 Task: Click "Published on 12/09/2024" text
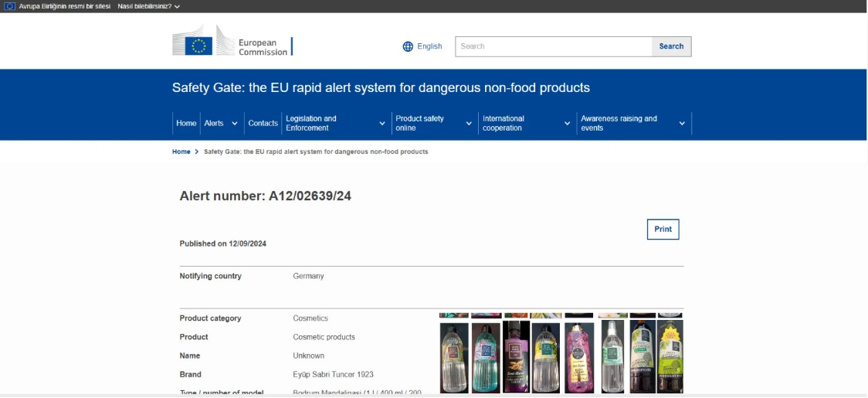[223, 244]
